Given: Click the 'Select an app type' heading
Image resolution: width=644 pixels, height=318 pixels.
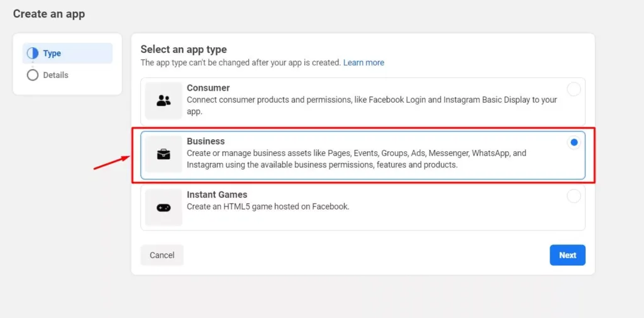Looking at the screenshot, I should pos(184,50).
